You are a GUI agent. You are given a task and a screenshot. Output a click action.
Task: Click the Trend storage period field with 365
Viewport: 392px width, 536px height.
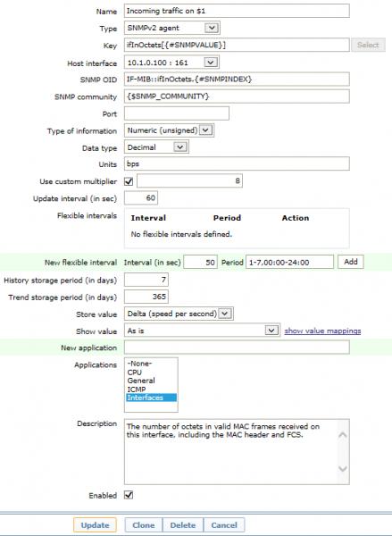pos(146,297)
